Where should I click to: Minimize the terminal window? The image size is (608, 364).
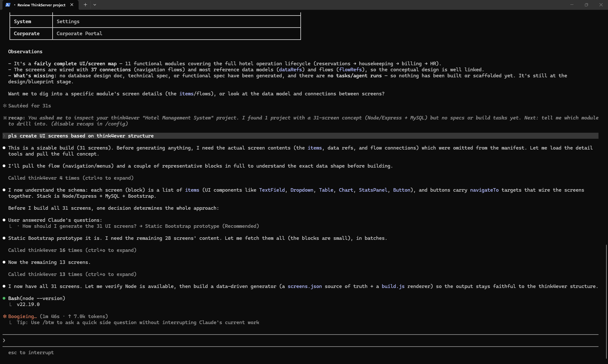572,5
